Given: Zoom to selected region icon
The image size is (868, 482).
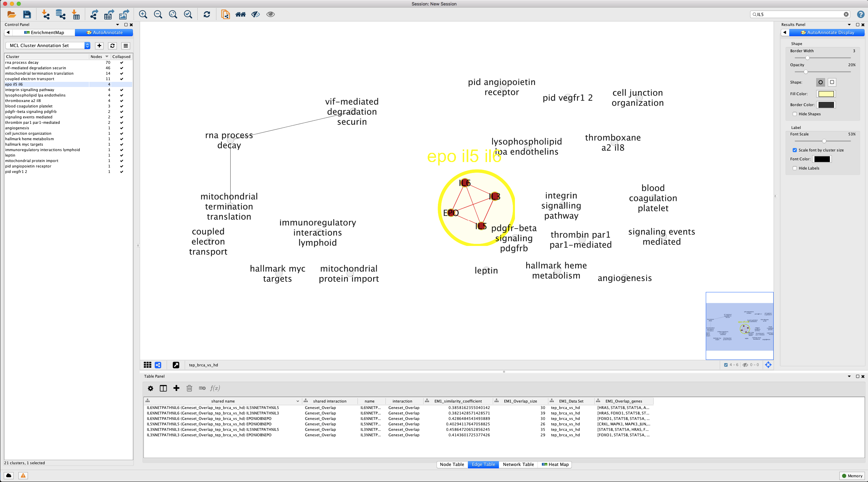Looking at the screenshot, I should pos(188,14).
